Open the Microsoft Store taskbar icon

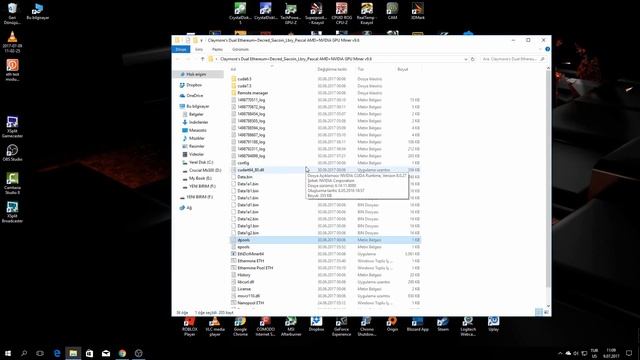click(x=89, y=353)
